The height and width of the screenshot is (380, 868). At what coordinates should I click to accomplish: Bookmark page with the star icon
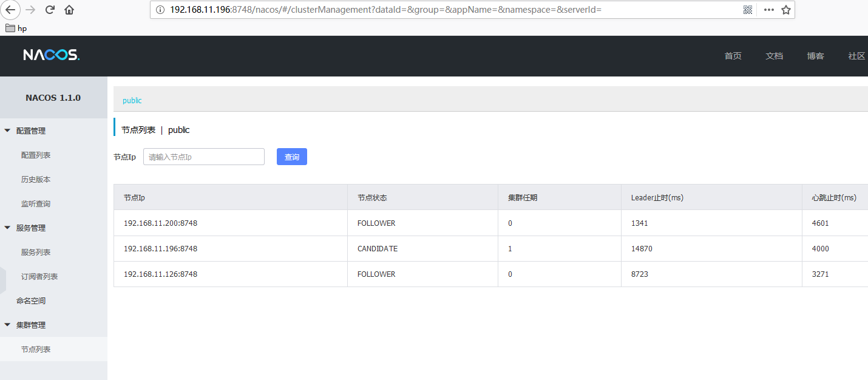(x=786, y=10)
